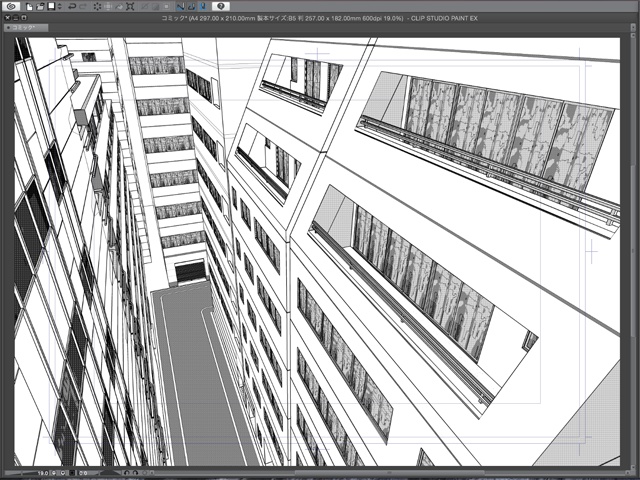Click the vertical scrollbar at canvas right
The width and height of the screenshot is (640, 480).
(x=633, y=251)
